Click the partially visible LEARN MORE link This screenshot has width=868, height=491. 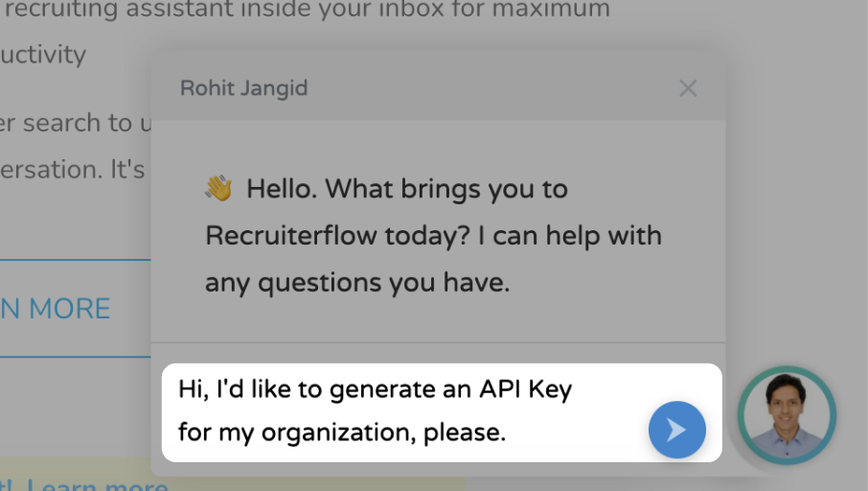(x=56, y=309)
